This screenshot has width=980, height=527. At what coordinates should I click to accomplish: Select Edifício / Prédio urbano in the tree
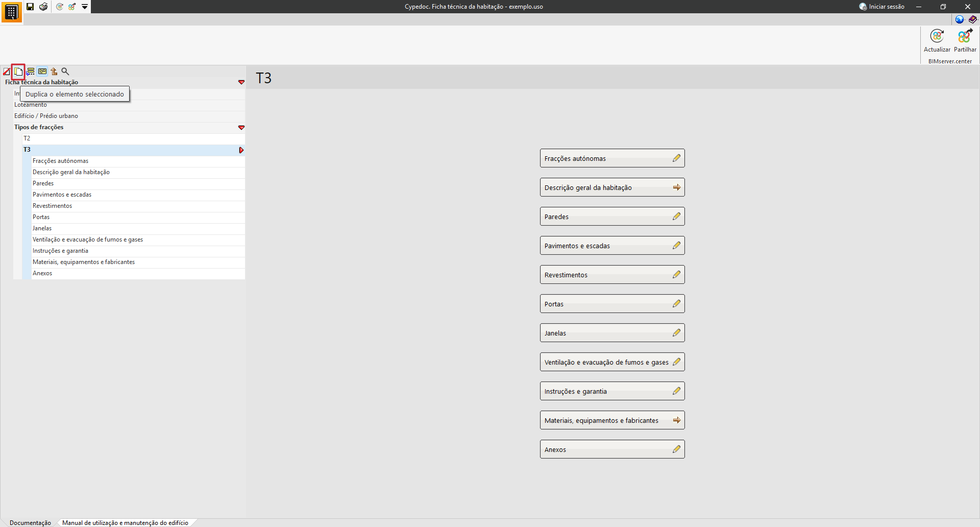[129, 116]
